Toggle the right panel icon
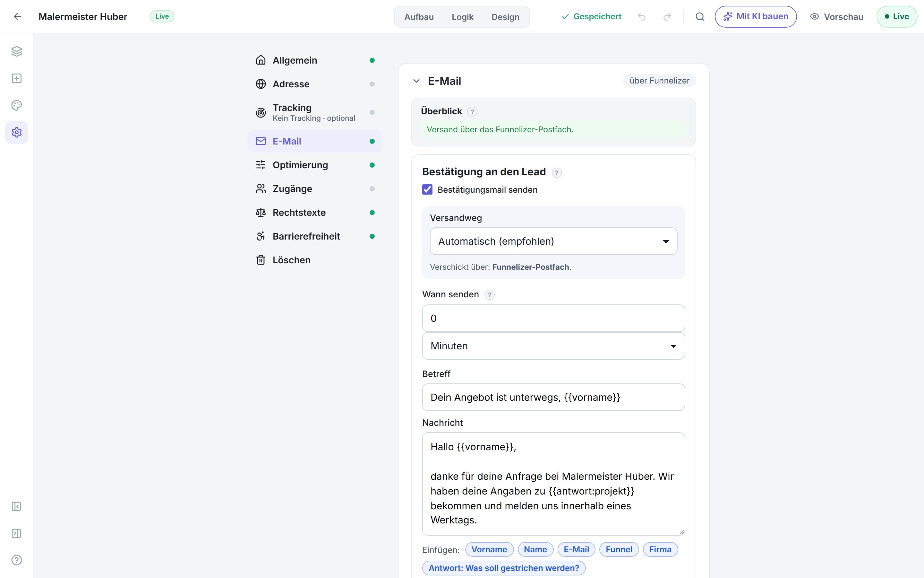 16,533
